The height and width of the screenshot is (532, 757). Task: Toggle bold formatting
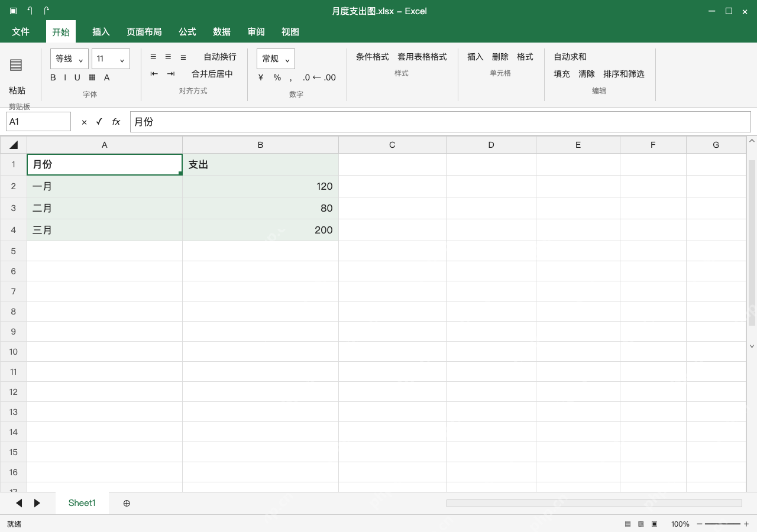click(53, 77)
